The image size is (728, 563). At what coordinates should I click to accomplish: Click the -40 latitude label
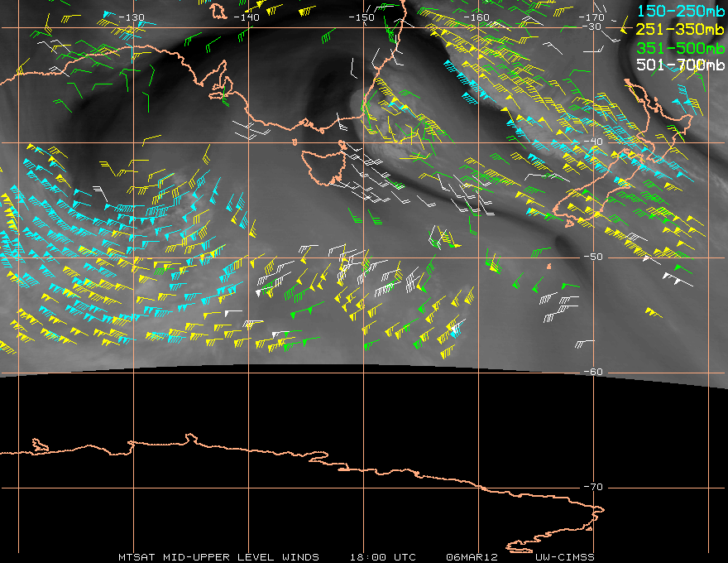pos(593,142)
